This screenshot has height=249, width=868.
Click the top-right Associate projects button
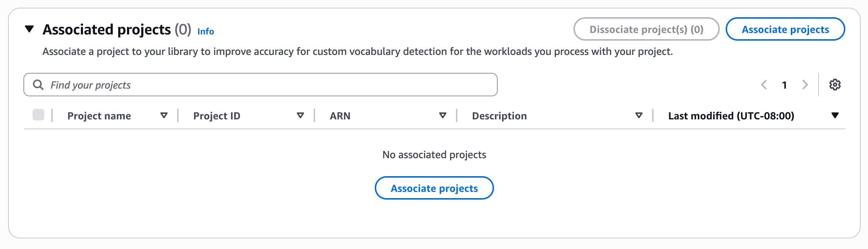(785, 29)
